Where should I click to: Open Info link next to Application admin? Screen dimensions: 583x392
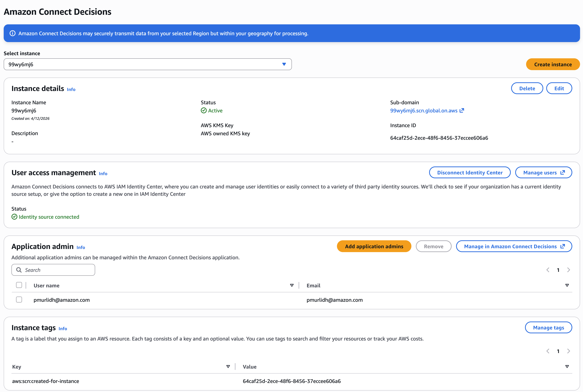point(81,247)
